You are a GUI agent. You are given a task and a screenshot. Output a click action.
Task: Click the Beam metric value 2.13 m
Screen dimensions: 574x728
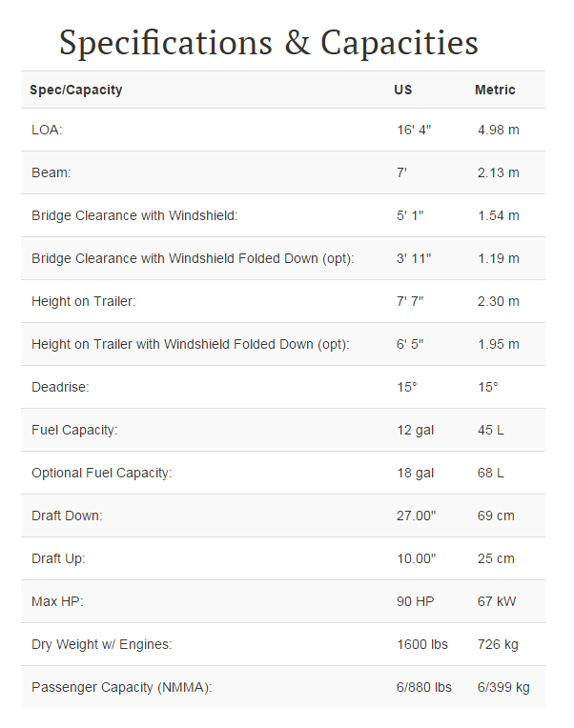tap(499, 172)
